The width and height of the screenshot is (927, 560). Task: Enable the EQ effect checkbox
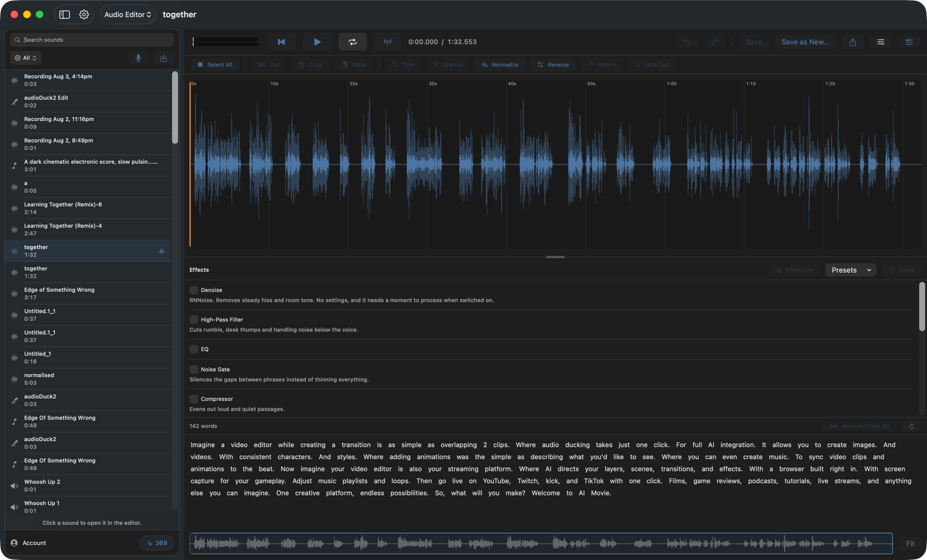[194, 349]
